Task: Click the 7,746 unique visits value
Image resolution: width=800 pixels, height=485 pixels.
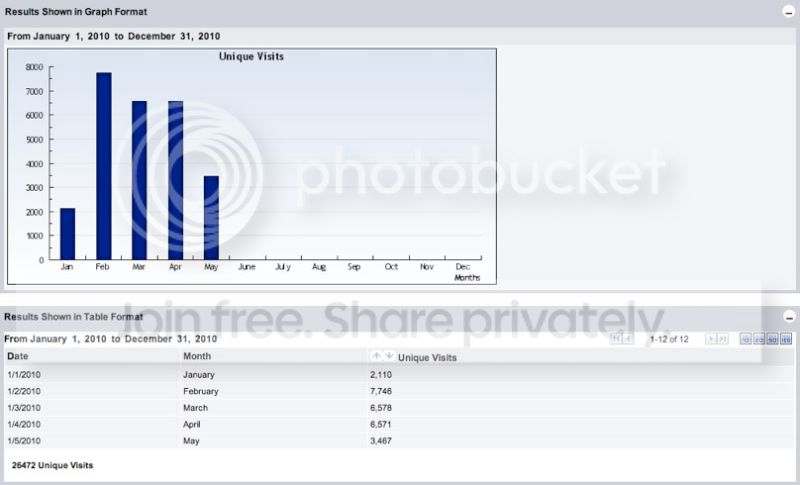Action: point(381,391)
